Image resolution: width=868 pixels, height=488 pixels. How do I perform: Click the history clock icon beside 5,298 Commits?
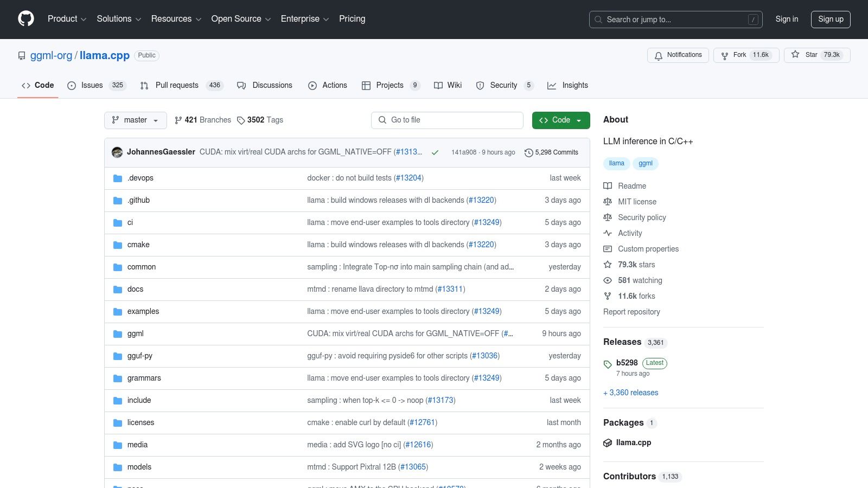point(528,153)
